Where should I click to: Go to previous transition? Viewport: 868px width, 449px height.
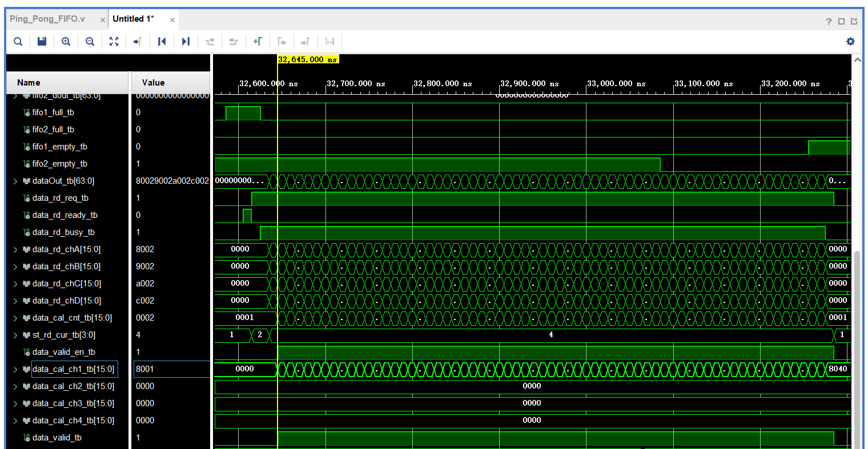point(210,41)
